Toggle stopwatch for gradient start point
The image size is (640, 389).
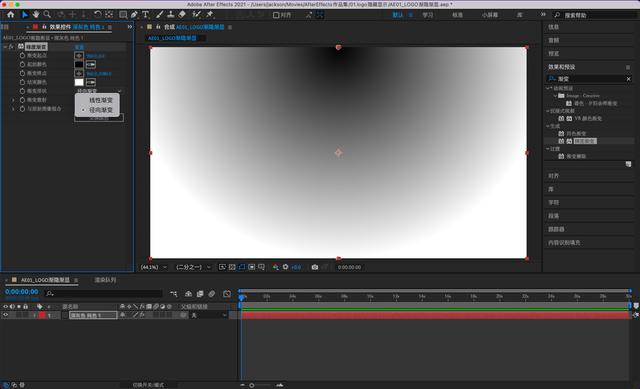click(x=22, y=56)
